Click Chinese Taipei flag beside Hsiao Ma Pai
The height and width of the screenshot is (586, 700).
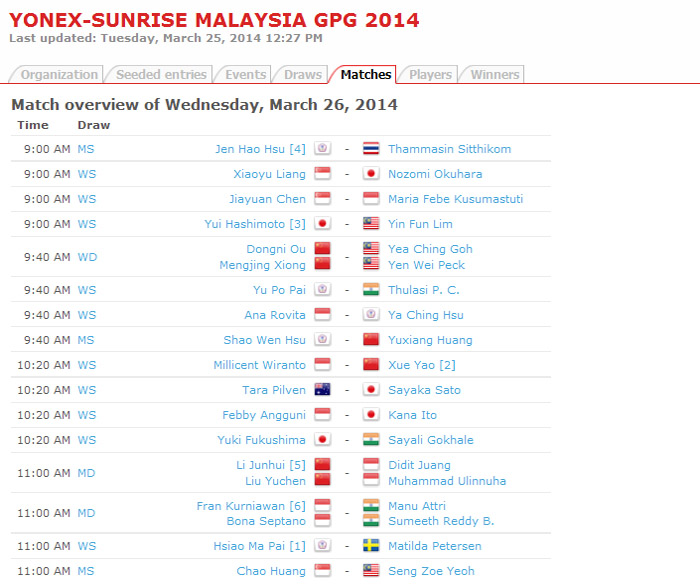(x=322, y=545)
